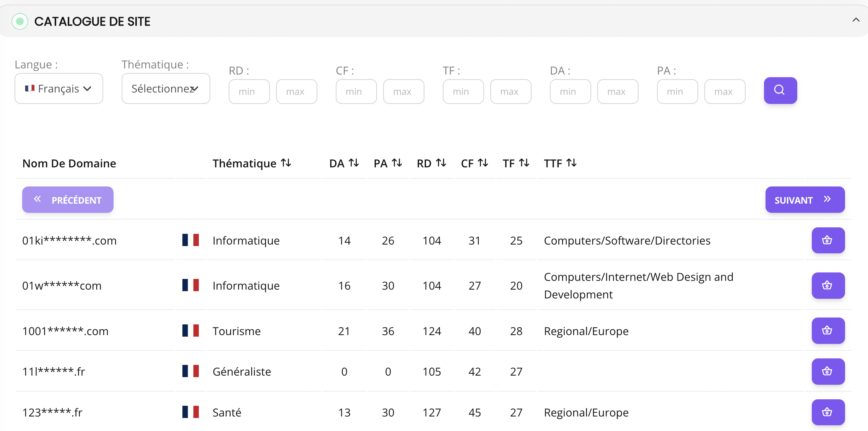This screenshot has width=868, height=431.
Task: Click the Nom De Domaine column header
Action: [x=69, y=164]
